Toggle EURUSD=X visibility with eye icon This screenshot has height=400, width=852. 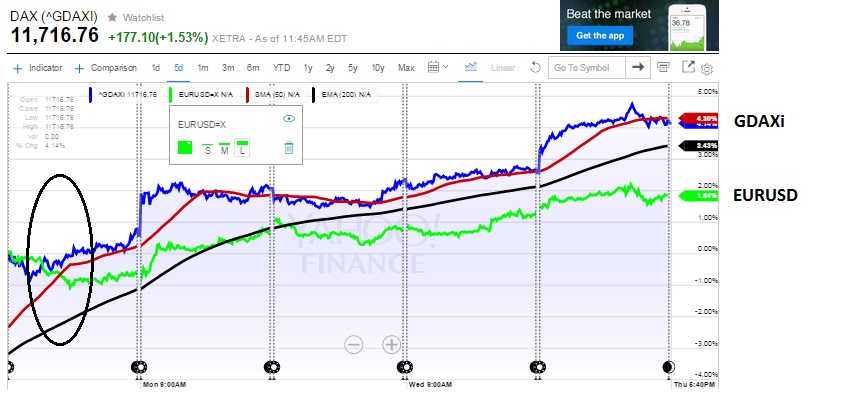pyautogui.click(x=289, y=118)
